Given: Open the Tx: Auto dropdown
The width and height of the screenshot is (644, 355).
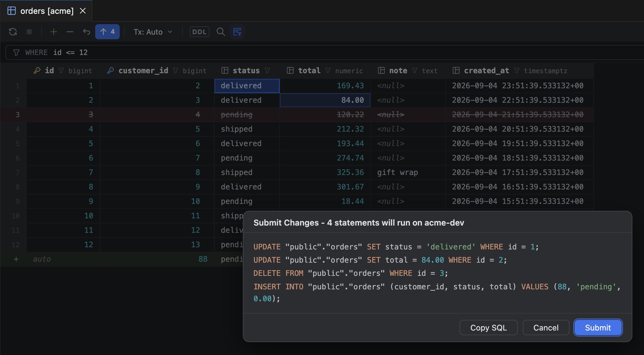Looking at the screenshot, I should coord(153,32).
